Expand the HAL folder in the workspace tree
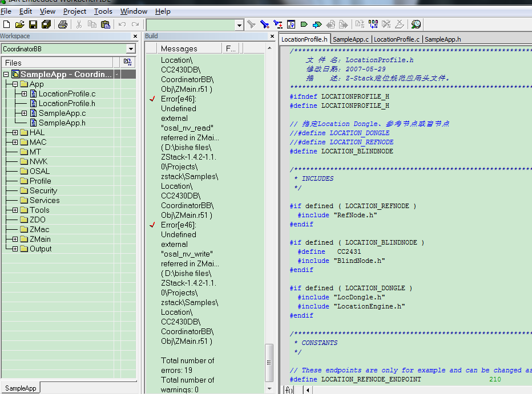This screenshot has width=532, height=394. point(15,132)
